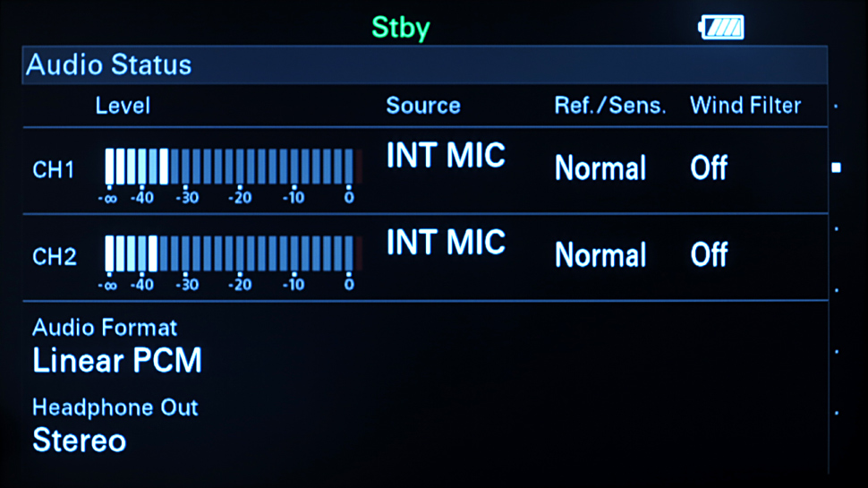Open CH1 Ref./Sens. Normal setting

(600, 168)
